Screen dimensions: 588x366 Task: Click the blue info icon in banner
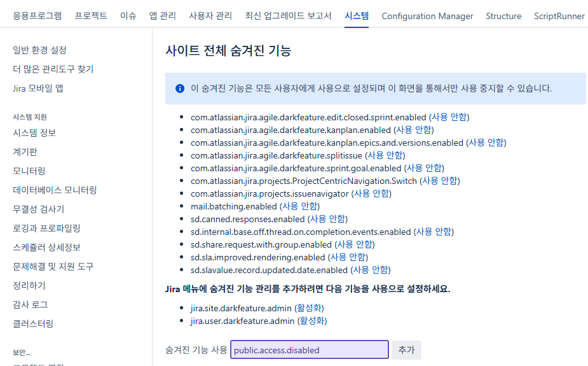pos(180,88)
